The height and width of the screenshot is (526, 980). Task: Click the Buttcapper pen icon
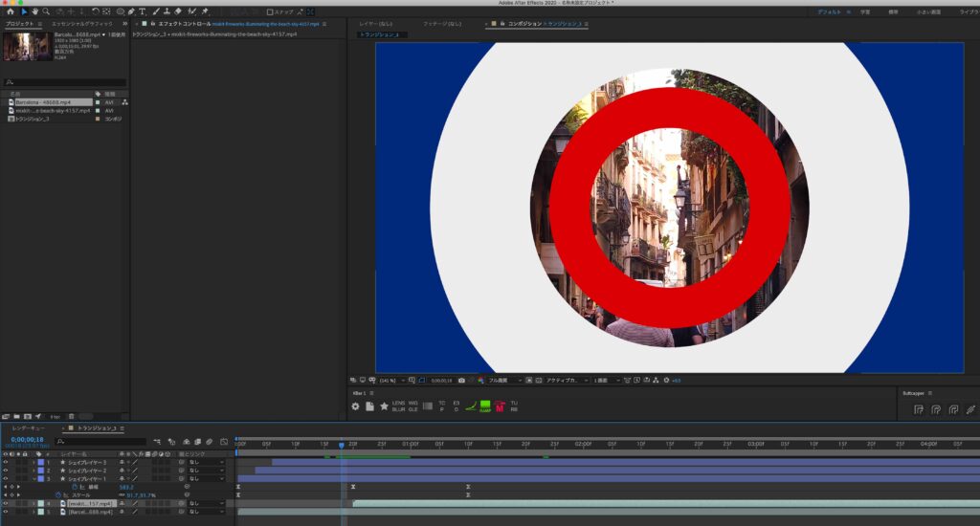[970, 410]
